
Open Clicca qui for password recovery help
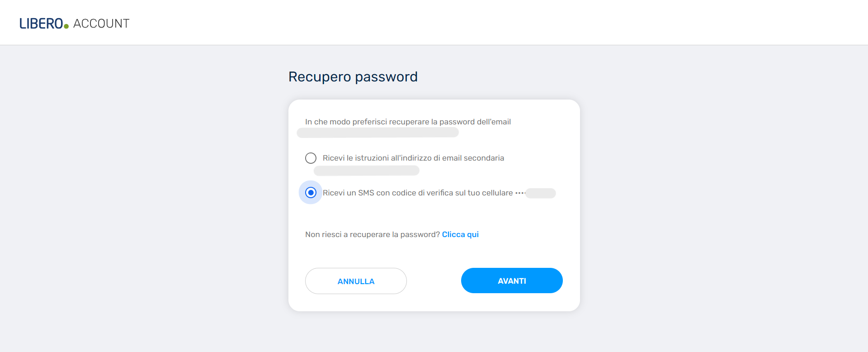[460, 234]
